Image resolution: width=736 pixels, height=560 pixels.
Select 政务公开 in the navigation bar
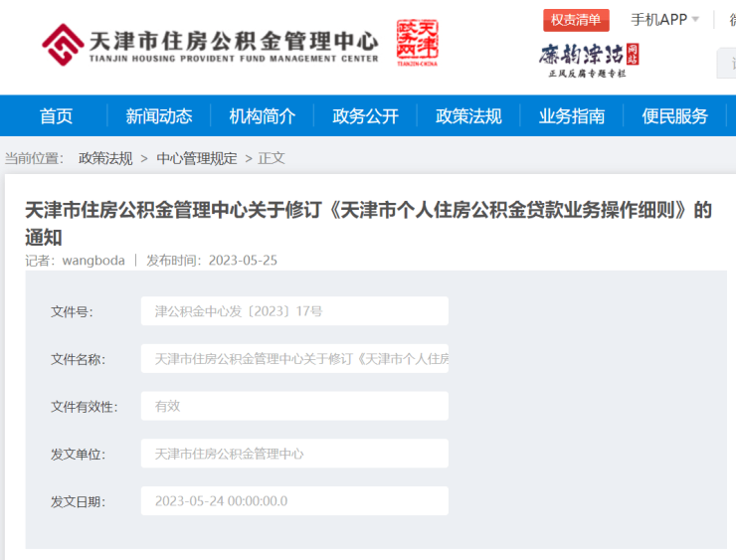(x=365, y=116)
